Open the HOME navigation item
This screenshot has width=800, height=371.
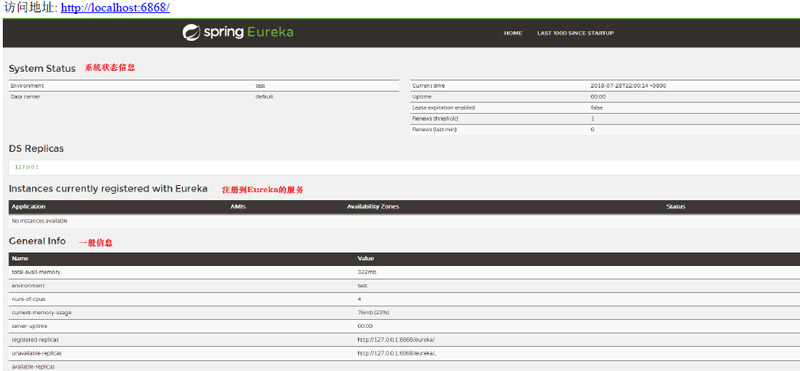[513, 33]
